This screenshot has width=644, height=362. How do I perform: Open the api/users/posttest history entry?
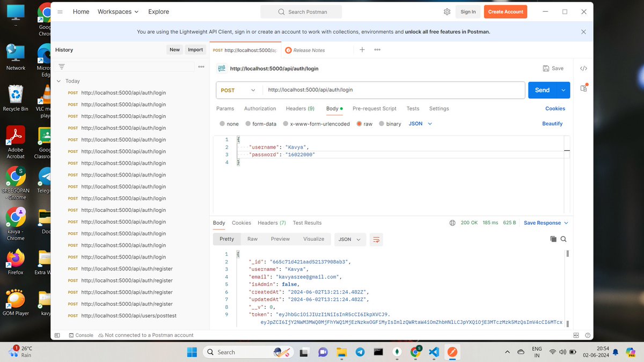tap(129, 316)
